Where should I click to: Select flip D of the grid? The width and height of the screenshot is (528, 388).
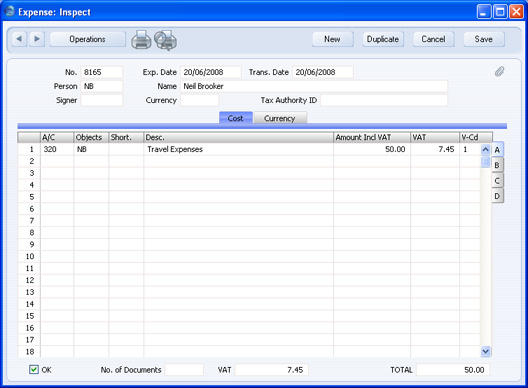pos(497,196)
